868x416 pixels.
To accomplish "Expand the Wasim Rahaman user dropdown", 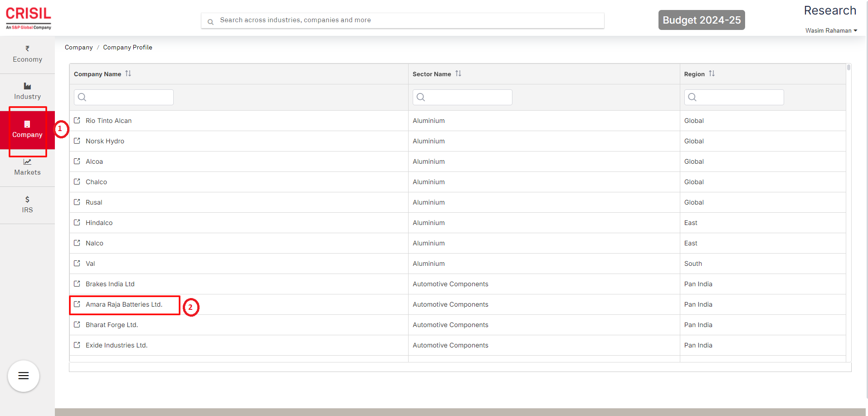I will pos(831,30).
